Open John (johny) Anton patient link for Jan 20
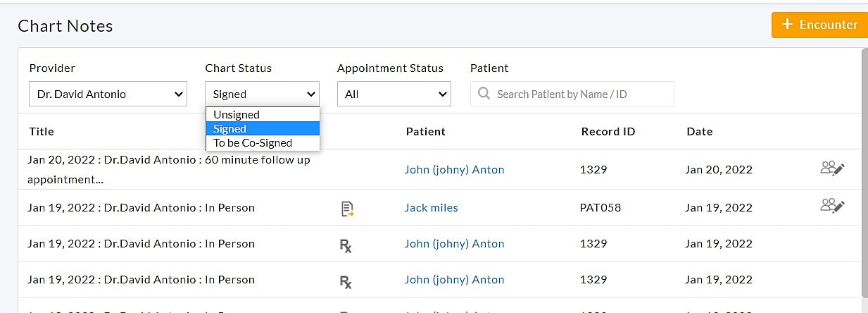The height and width of the screenshot is (313, 868). [454, 170]
